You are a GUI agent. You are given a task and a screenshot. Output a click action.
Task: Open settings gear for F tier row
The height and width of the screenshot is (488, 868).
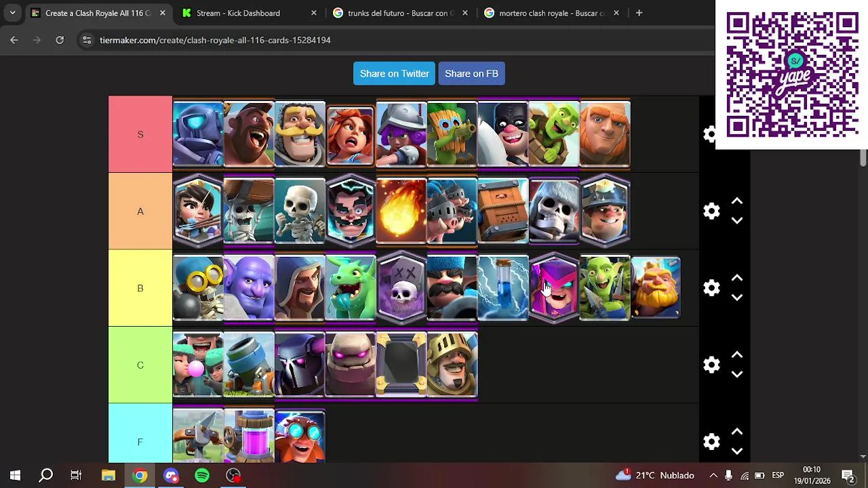pyautogui.click(x=711, y=442)
